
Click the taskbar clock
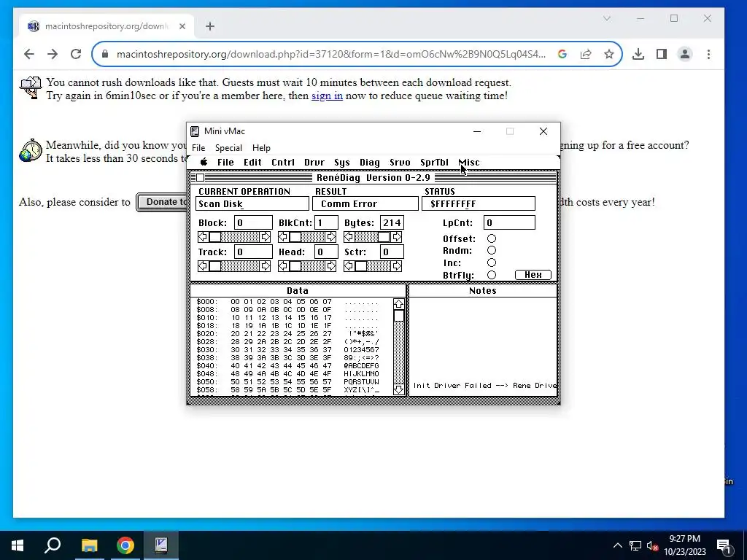[684, 545]
